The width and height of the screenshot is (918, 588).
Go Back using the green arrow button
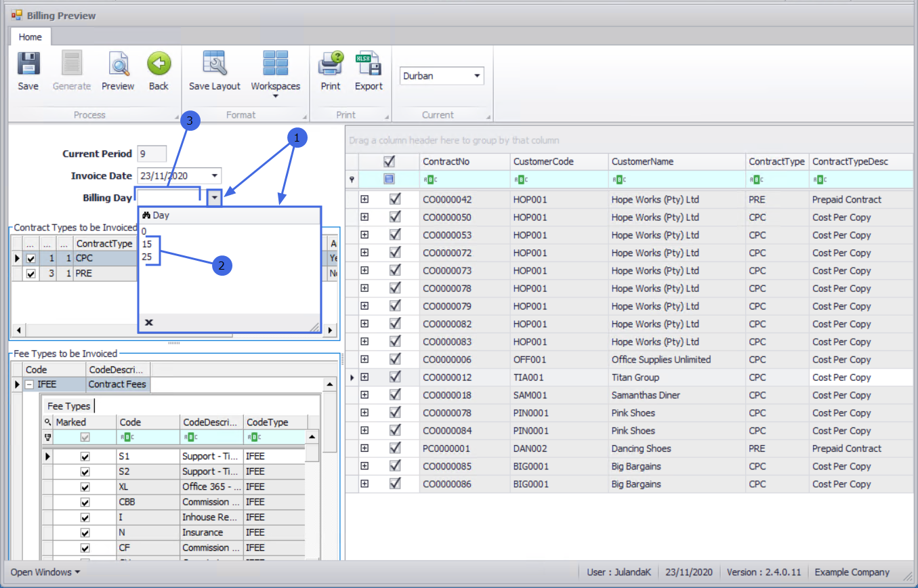(159, 71)
